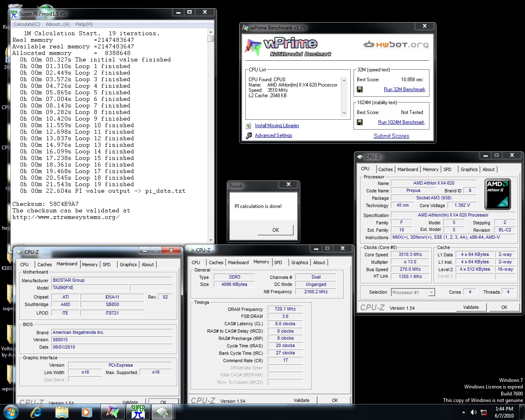Click the AMD Athlon II logo in CPU-Z
The width and height of the screenshot is (525, 420).
(x=498, y=194)
